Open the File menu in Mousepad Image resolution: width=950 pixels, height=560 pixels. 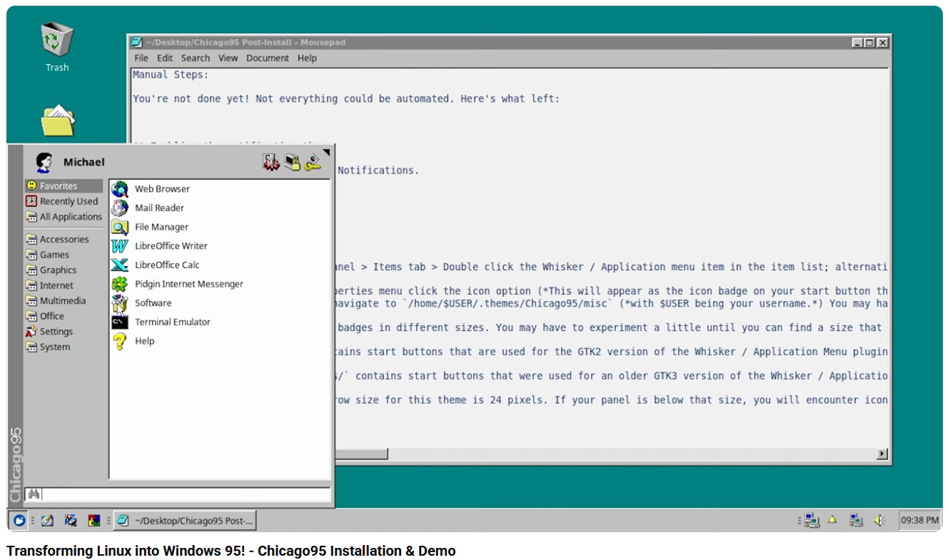tap(141, 58)
